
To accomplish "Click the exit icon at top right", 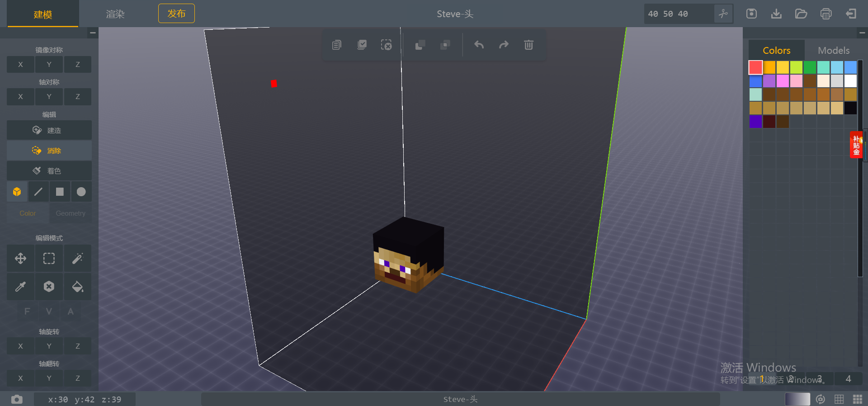I will 851,14.
